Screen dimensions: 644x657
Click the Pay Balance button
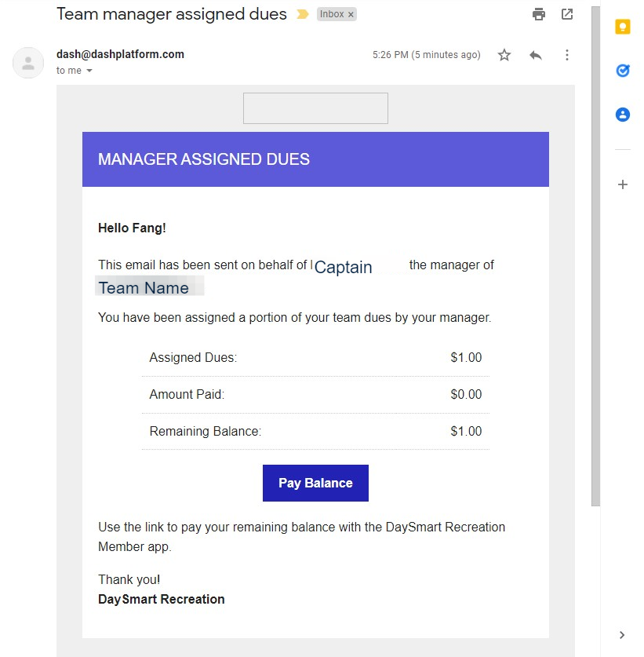pyautogui.click(x=315, y=483)
